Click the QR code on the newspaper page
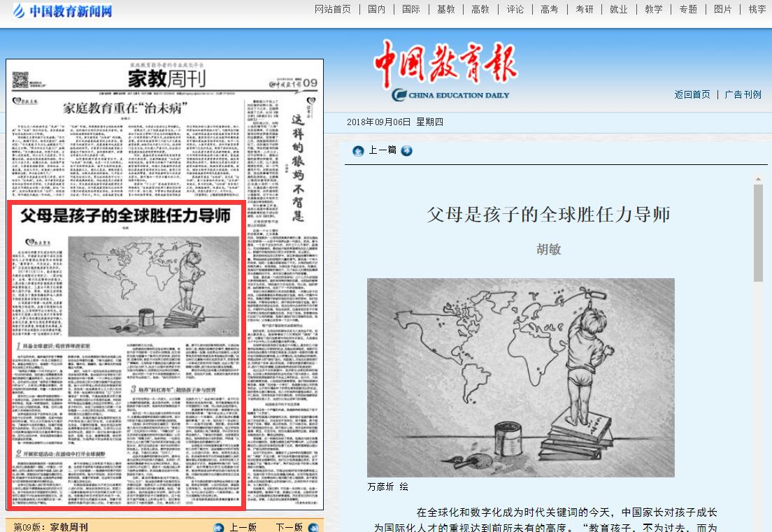The width and height of the screenshot is (772, 532). 20,80
